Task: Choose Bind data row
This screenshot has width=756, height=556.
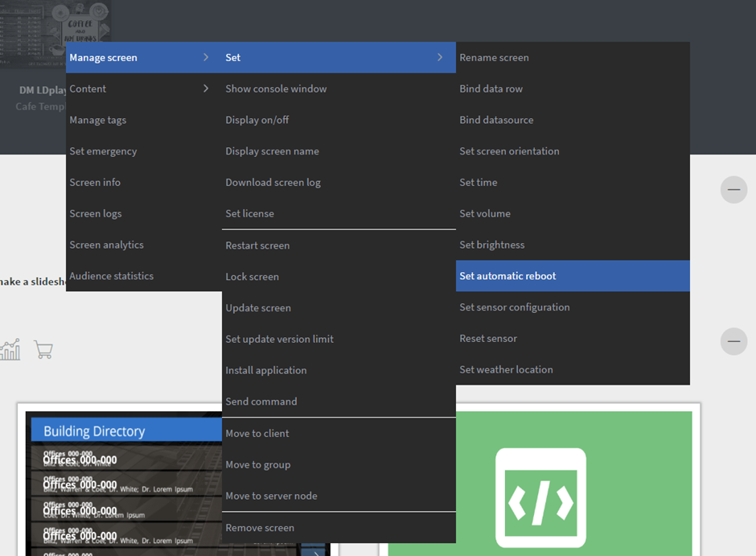Action: tap(573, 89)
